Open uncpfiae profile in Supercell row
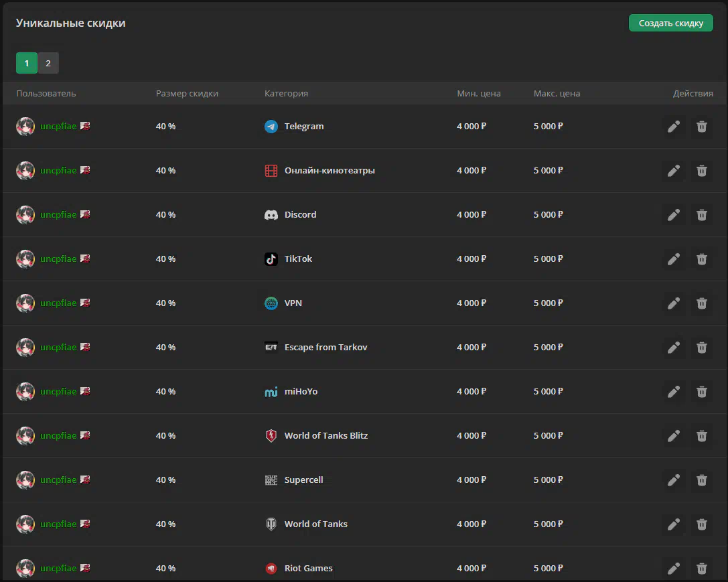This screenshot has height=582, width=728. pyautogui.click(x=58, y=480)
